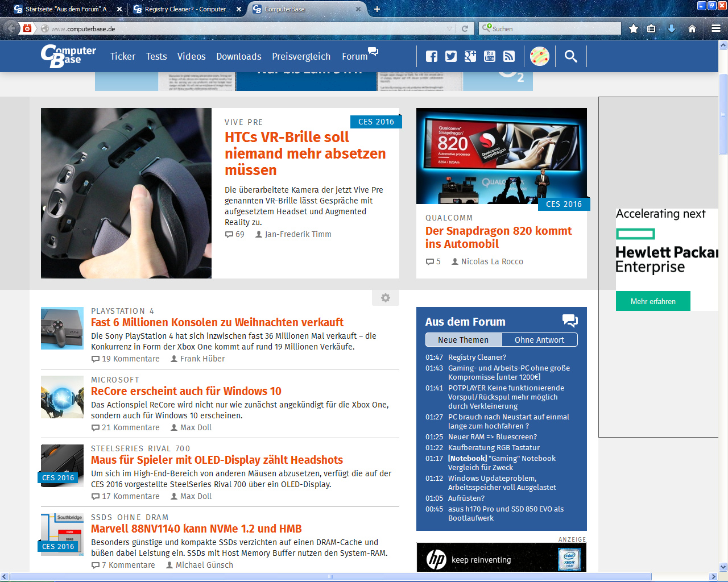Click the PlayStation 4 console thumbnail
Screen dimensions: 728x582
(x=62, y=328)
